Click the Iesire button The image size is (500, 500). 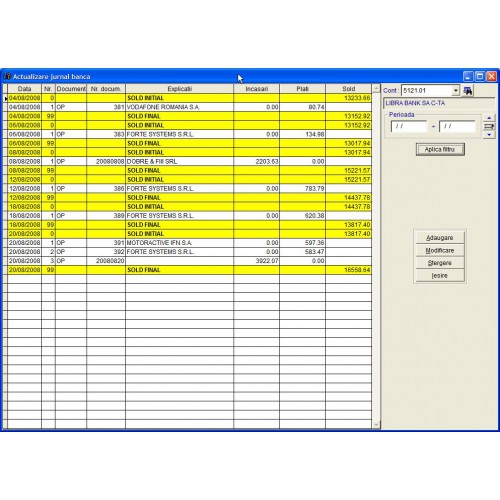[x=440, y=276]
